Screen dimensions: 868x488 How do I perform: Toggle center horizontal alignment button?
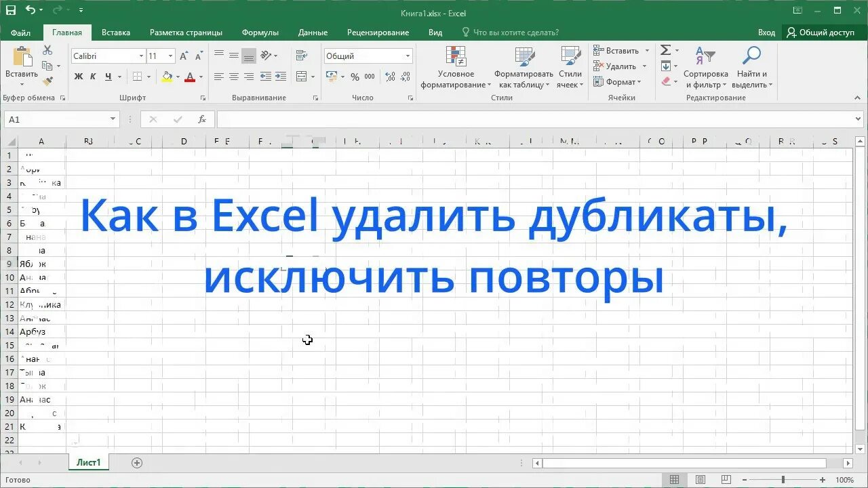tap(234, 77)
